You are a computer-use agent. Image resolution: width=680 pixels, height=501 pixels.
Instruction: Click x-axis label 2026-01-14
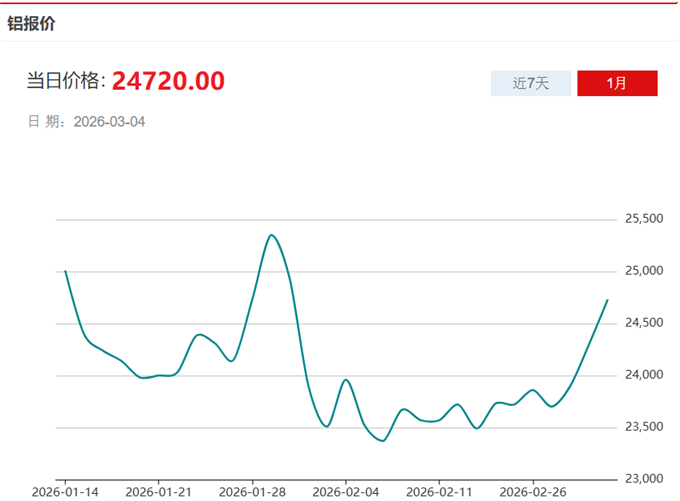(x=65, y=492)
